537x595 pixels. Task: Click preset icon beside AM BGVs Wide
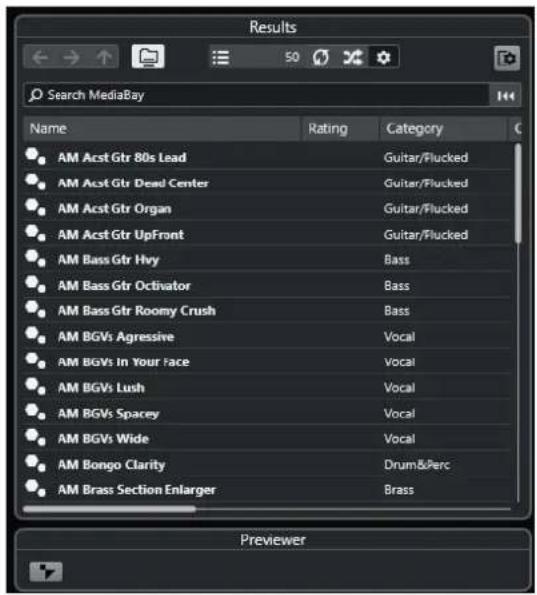(35, 438)
